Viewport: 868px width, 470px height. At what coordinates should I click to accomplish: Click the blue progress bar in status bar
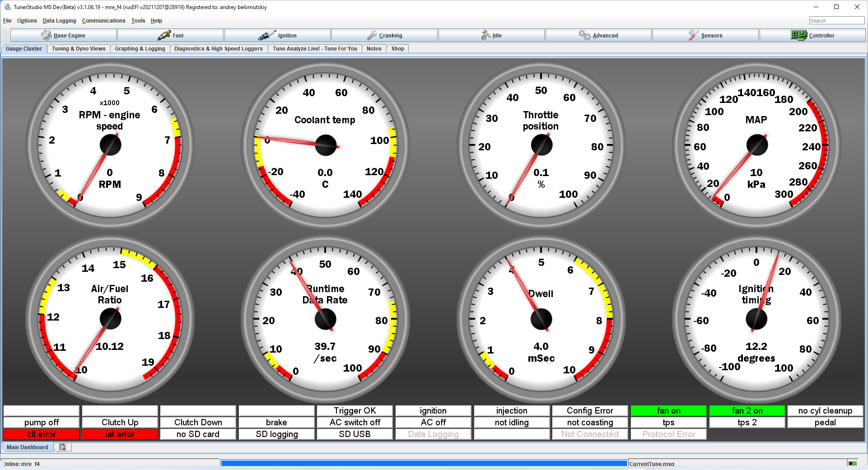pos(424,464)
